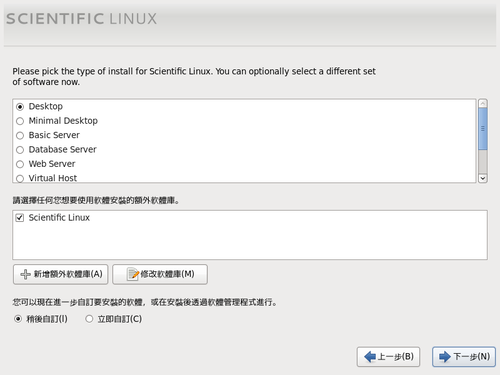The width and height of the screenshot is (500, 375).
Task: Click the scroll down arrow of install list
Action: 483,178
